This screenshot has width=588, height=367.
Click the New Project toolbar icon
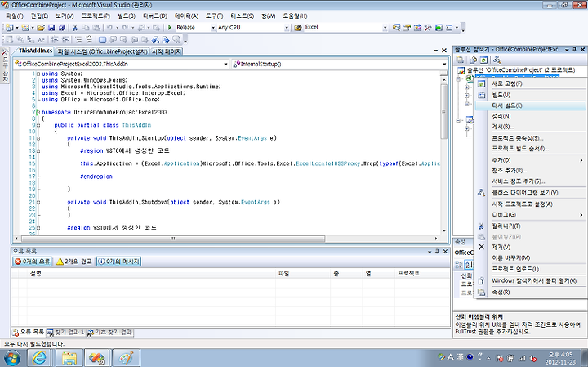(x=9, y=28)
